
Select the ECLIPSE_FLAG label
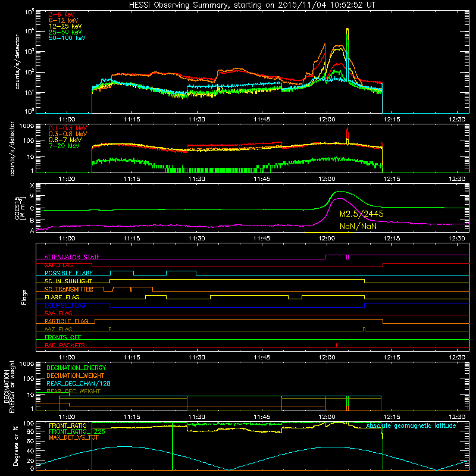pos(65,305)
